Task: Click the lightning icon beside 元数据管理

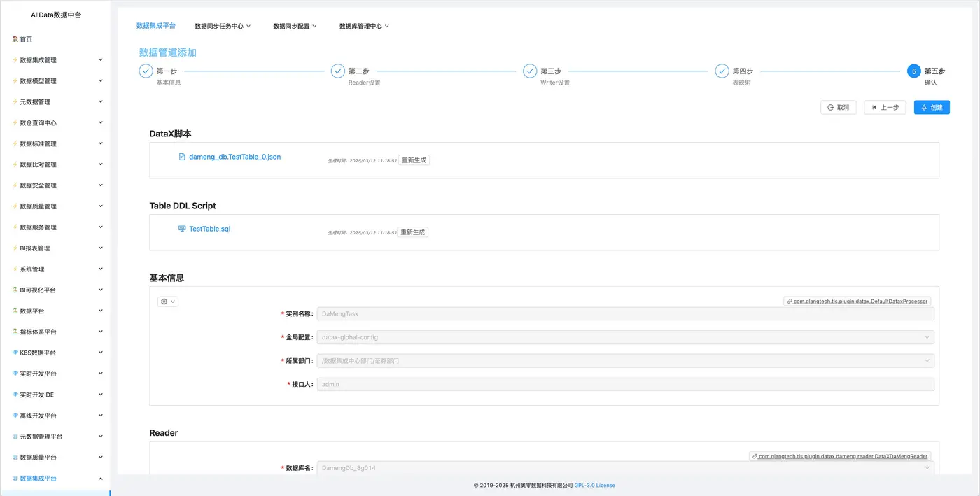Action: 15,102
